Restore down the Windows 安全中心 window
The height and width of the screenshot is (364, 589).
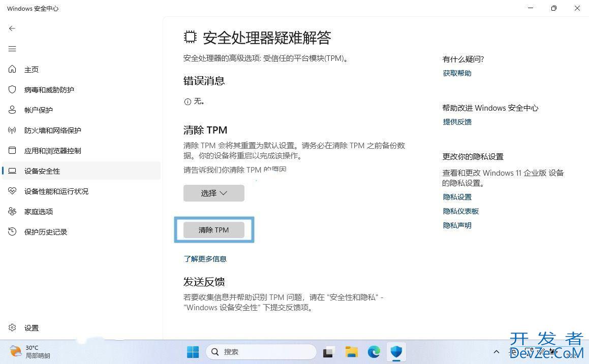click(554, 8)
